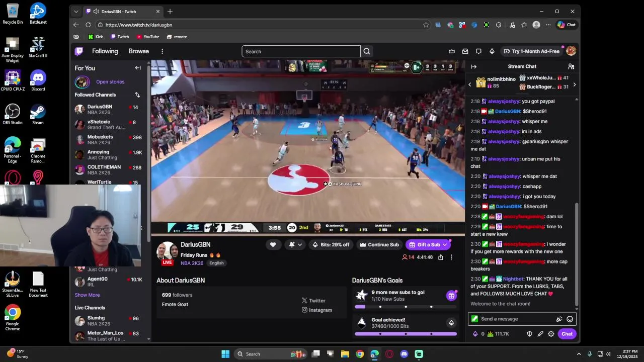This screenshot has width=644, height=362.
Task: Show hidden system tray icons
Action: [x=579, y=354]
